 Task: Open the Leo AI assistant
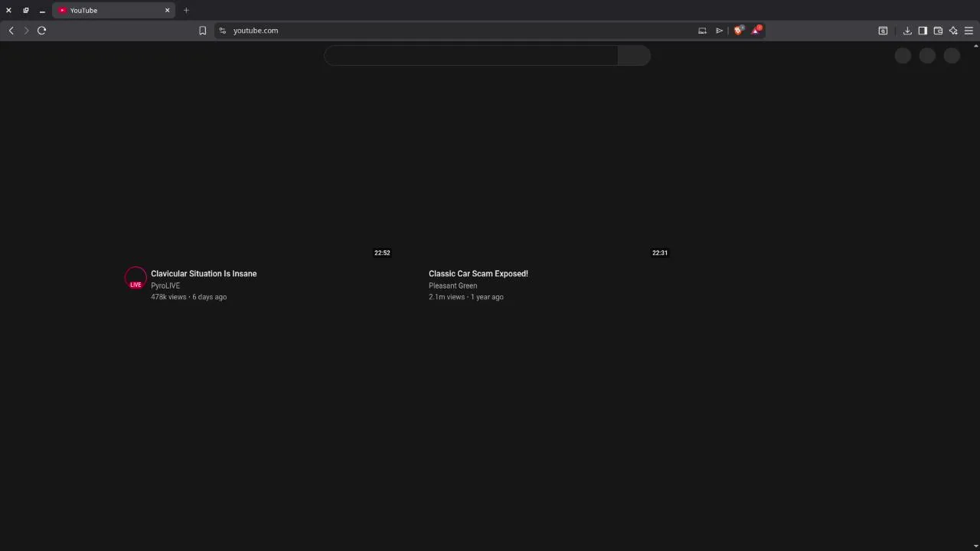click(953, 31)
